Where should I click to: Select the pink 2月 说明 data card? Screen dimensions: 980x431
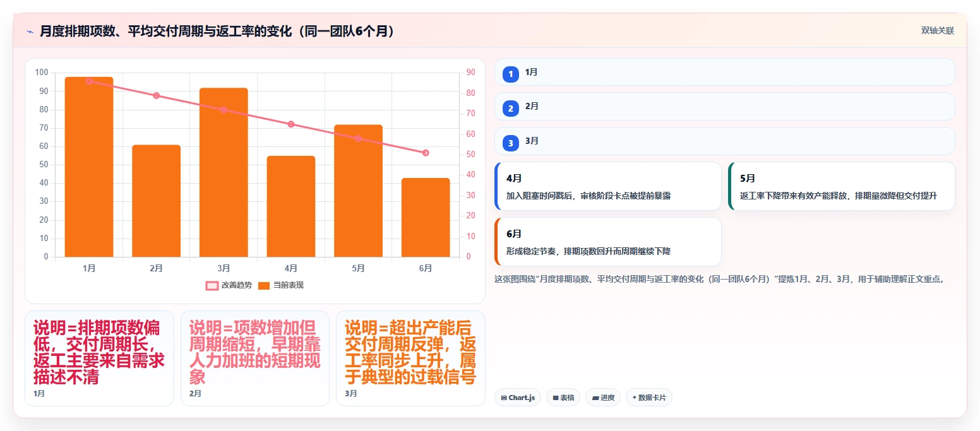tap(255, 358)
